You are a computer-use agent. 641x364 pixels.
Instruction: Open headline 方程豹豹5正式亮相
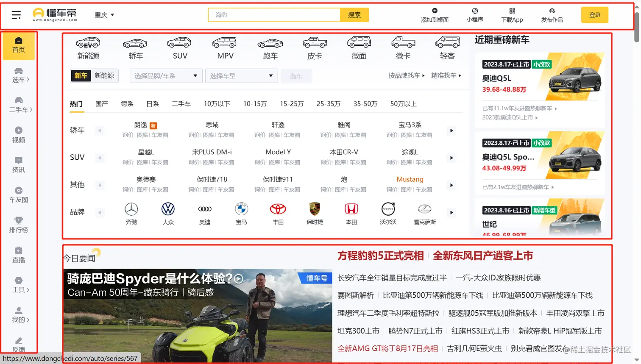pos(381,256)
